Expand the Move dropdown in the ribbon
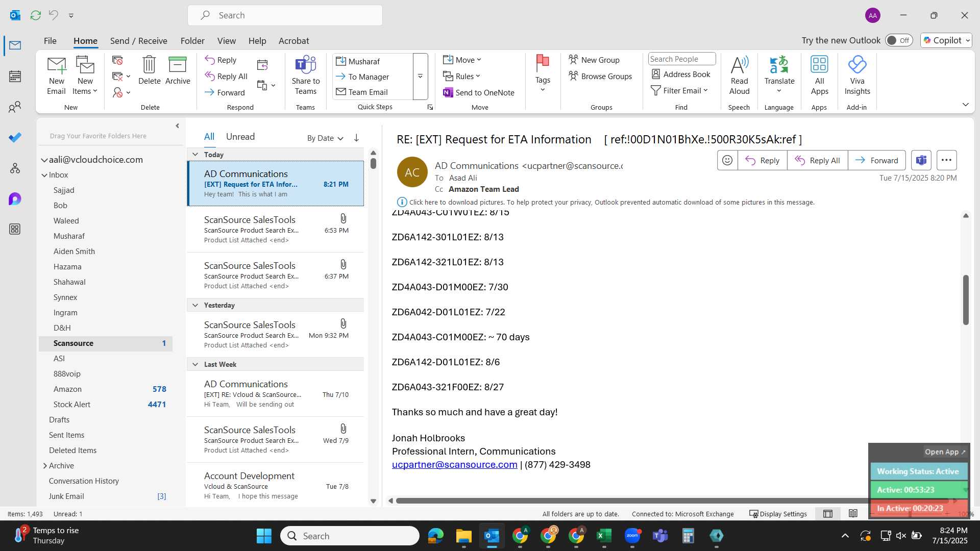The width and height of the screenshot is (980, 551). pyautogui.click(x=462, y=60)
